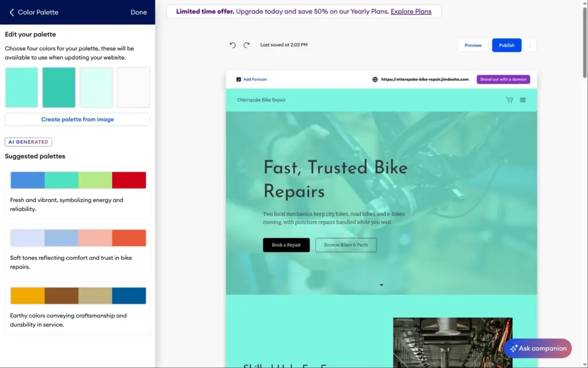The width and height of the screenshot is (588, 368).
Task: Select the second teal palette color
Action: (59, 87)
